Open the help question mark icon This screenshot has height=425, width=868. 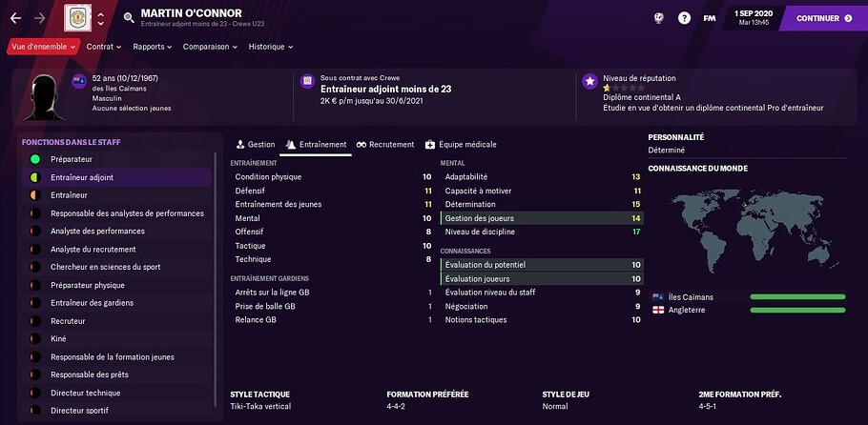pos(684,18)
